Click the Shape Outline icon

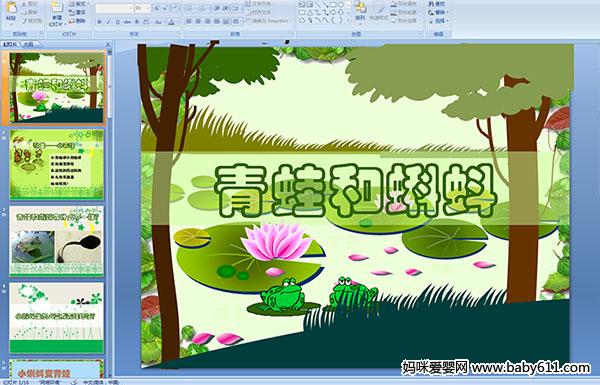click(394, 12)
